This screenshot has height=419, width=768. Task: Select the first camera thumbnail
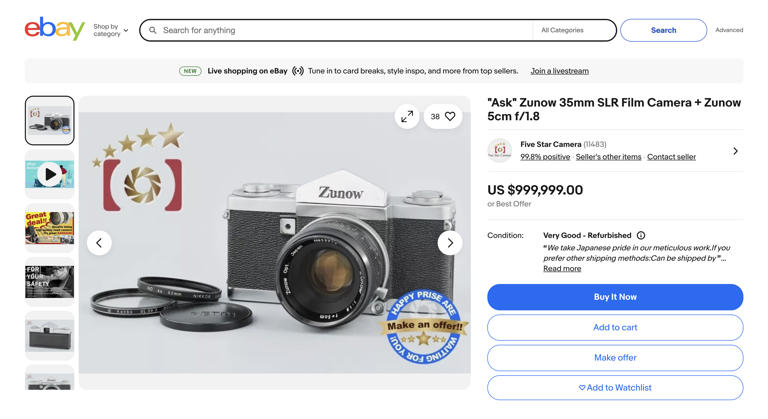[x=49, y=121]
